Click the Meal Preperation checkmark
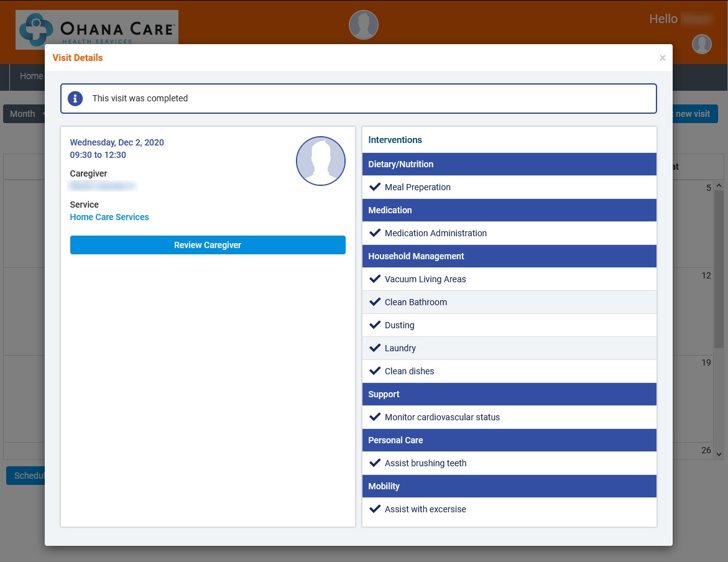The height and width of the screenshot is (562, 728). [375, 187]
